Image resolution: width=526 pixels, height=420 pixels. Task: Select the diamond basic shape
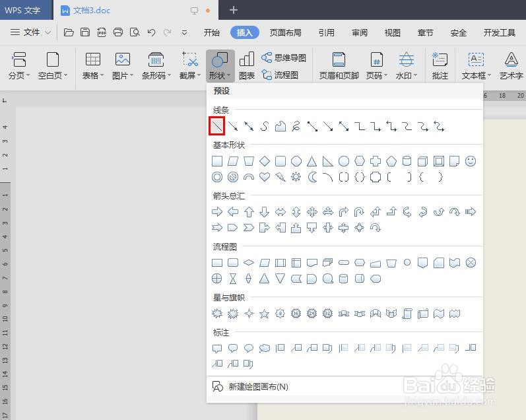pyautogui.click(x=265, y=161)
